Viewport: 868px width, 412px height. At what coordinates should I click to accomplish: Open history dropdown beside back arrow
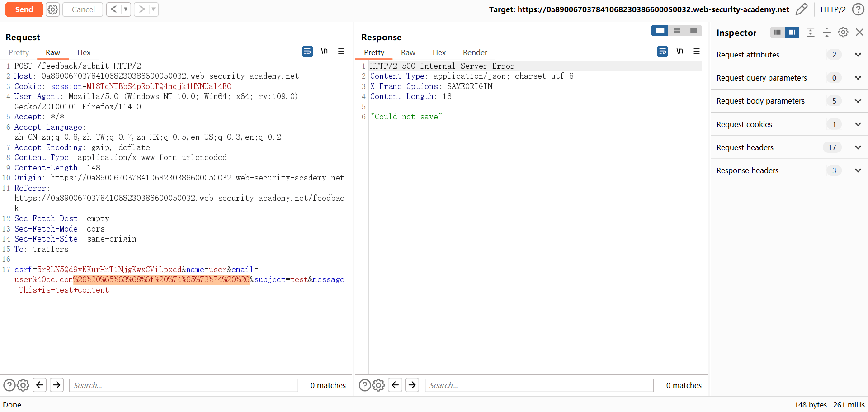tap(126, 9)
